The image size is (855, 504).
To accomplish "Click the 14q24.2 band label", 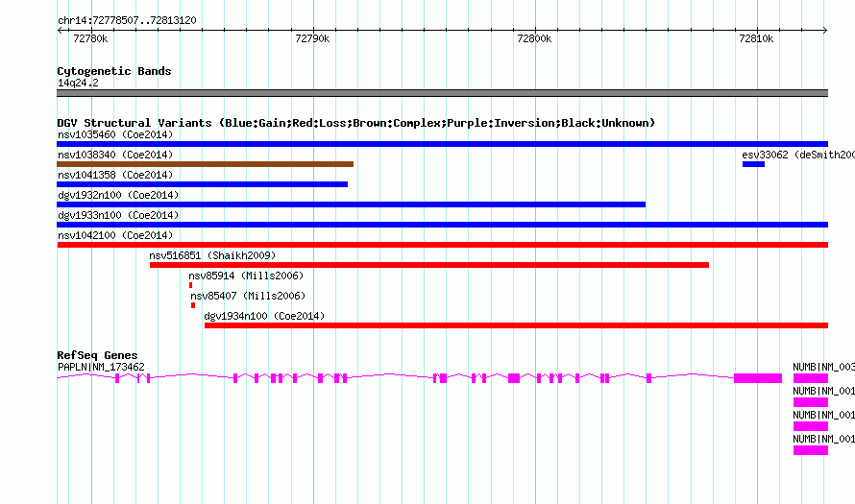I will coord(78,83).
